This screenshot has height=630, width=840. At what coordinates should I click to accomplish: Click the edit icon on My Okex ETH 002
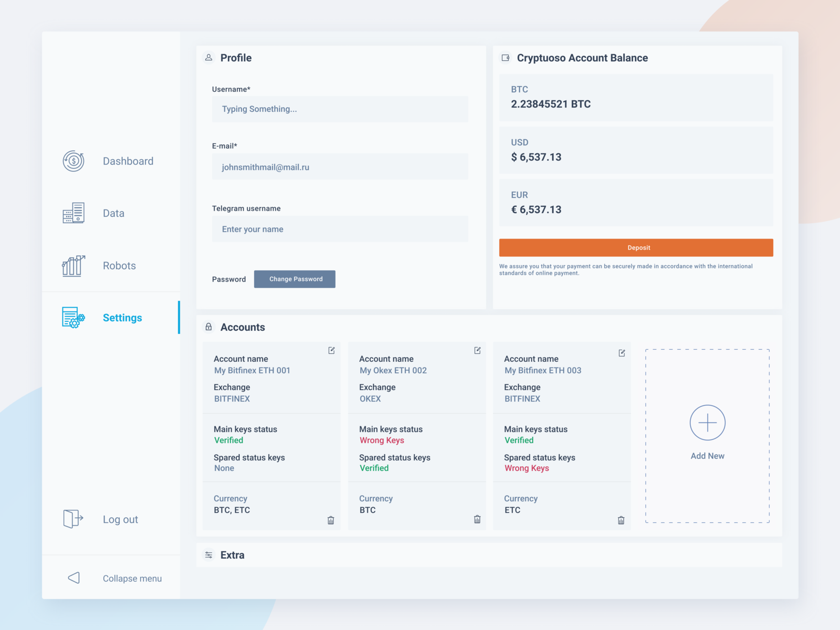[x=477, y=350]
